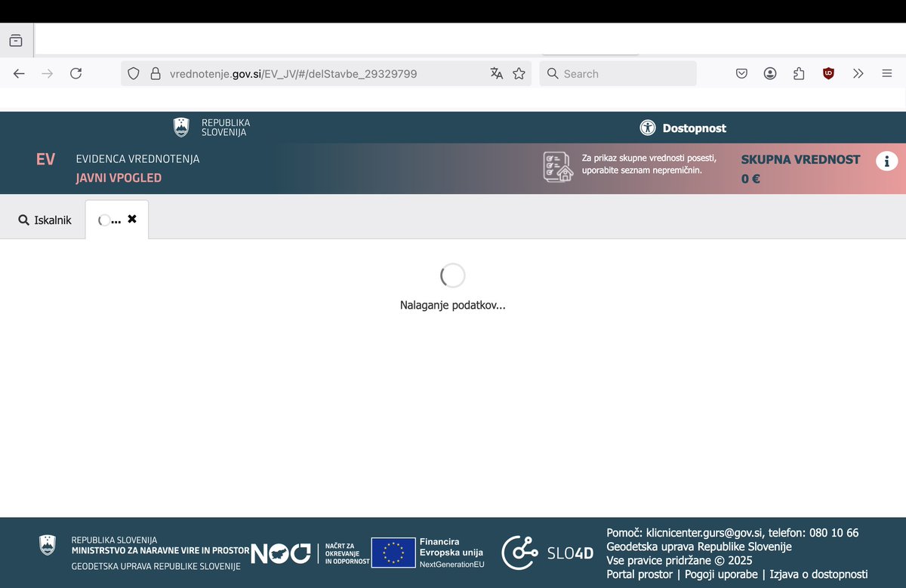The width and height of the screenshot is (906, 588).
Task: Click the property list checklist icon
Action: click(558, 167)
